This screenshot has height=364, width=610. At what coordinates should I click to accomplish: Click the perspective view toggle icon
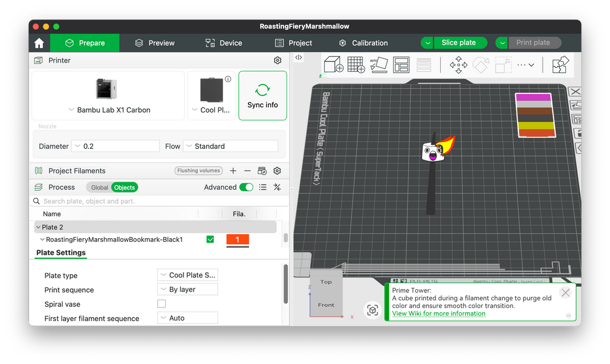(372, 310)
